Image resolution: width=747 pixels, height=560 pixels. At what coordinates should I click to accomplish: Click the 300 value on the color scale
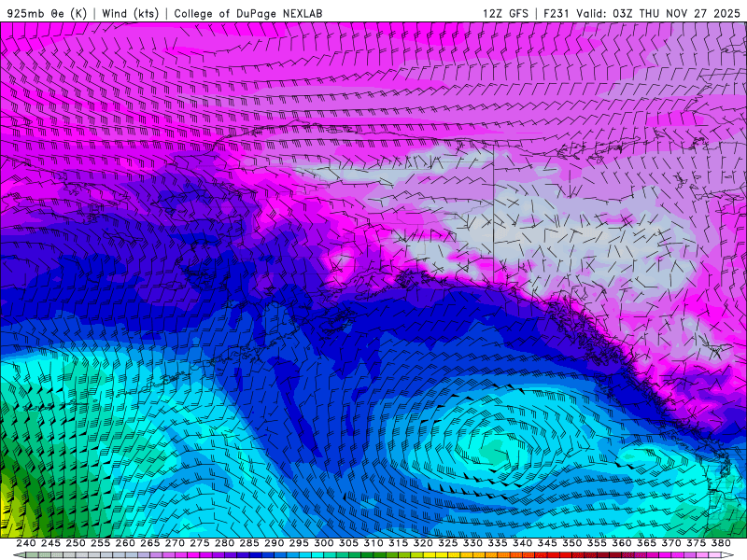pos(323,543)
